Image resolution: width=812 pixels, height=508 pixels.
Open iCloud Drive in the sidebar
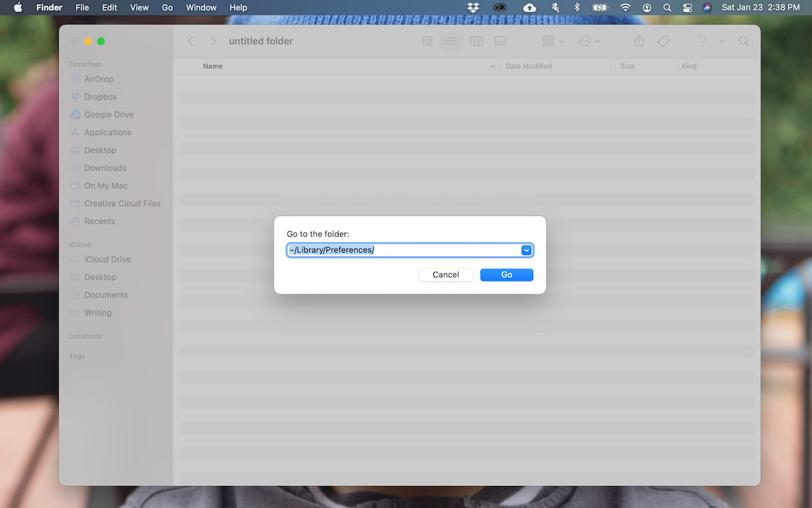click(107, 259)
